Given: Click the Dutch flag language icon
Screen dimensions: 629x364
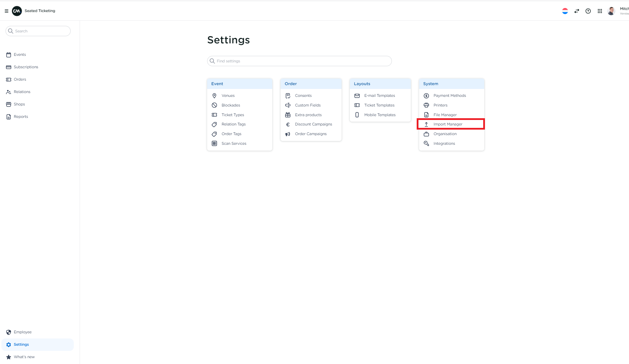Looking at the screenshot, I should [x=565, y=11].
